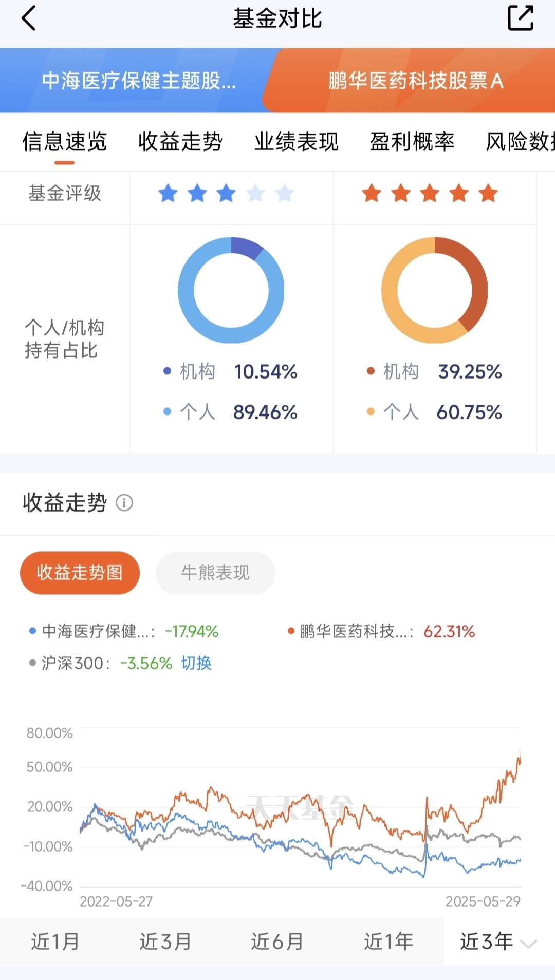Tap the orange donut holding chart
Image resolution: width=555 pixels, height=980 pixels.
point(434,290)
